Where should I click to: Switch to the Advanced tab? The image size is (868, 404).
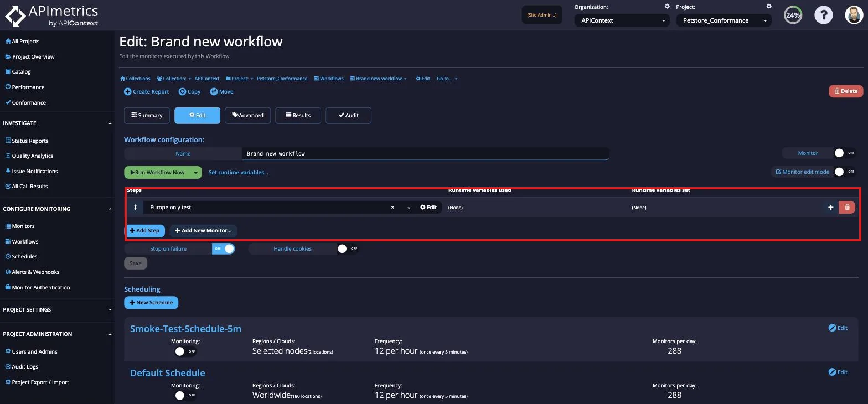point(247,115)
